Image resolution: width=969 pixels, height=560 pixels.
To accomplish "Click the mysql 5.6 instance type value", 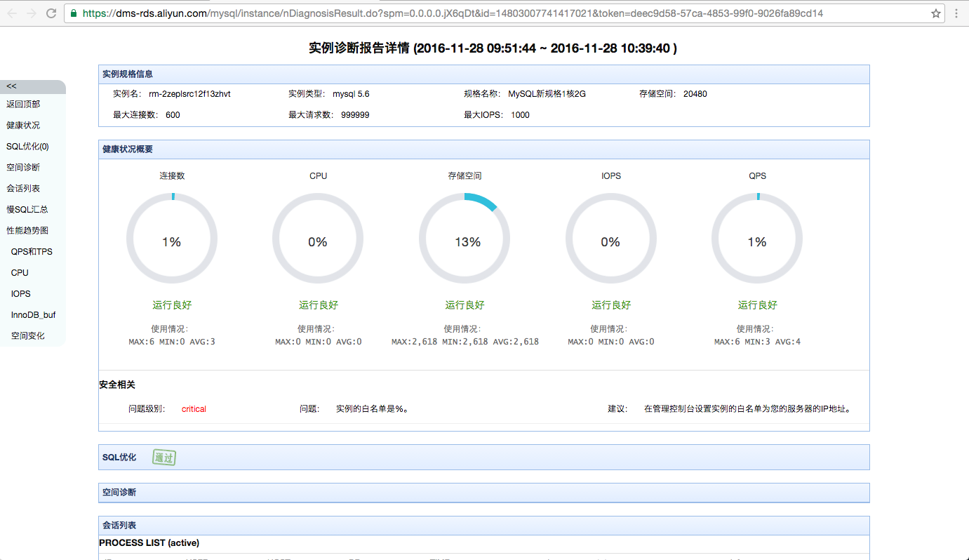I will (x=351, y=94).
